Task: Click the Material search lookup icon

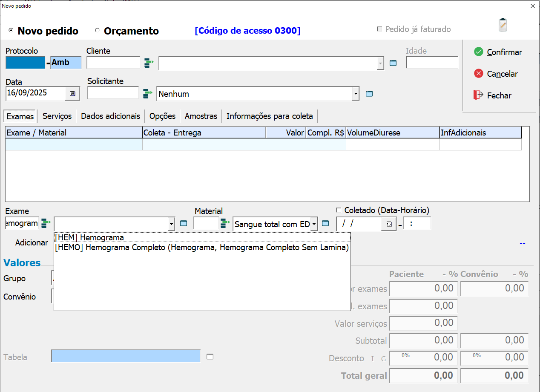Action: [225, 223]
